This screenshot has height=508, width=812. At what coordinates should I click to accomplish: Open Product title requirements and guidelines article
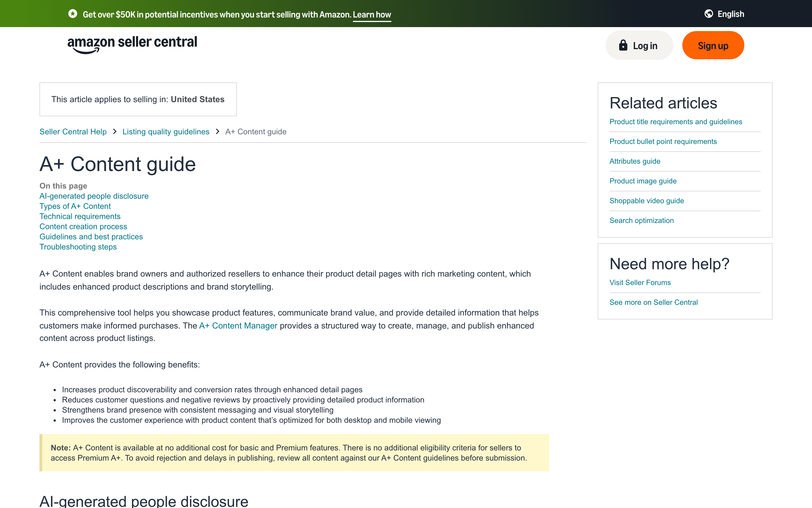676,122
